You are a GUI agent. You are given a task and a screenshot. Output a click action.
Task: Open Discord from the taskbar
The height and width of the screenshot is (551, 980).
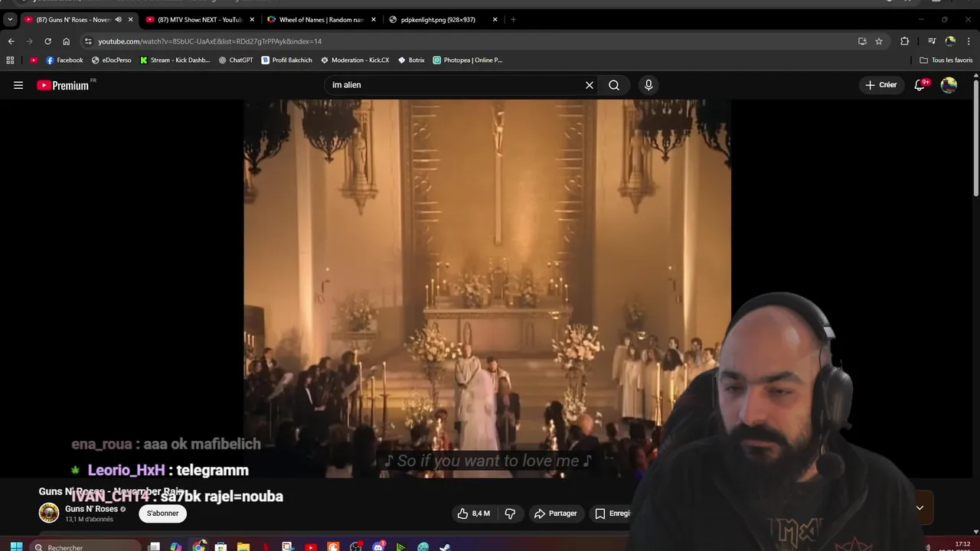coord(378,546)
